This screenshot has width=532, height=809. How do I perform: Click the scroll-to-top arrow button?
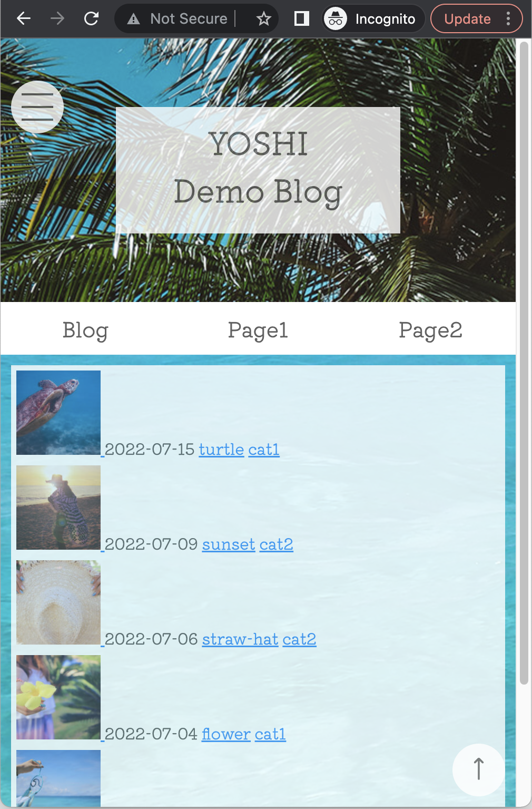(x=478, y=769)
